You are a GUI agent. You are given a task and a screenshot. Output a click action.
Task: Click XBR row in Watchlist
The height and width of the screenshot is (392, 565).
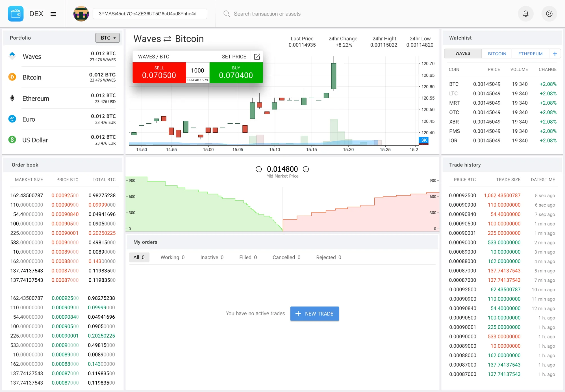[x=503, y=122]
